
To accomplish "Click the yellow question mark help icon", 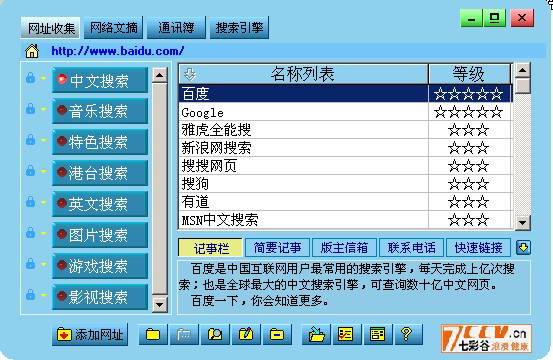I will coord(408,334).
